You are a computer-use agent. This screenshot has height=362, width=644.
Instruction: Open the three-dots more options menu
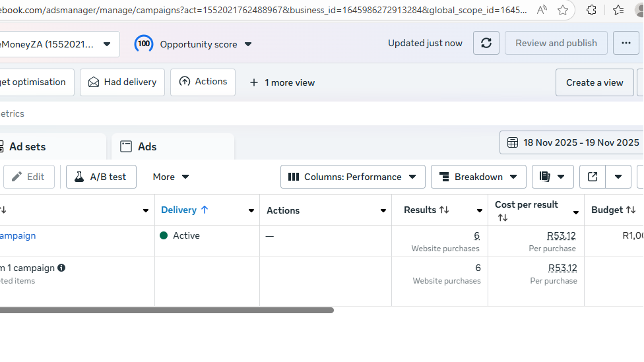tap(626, 44)
